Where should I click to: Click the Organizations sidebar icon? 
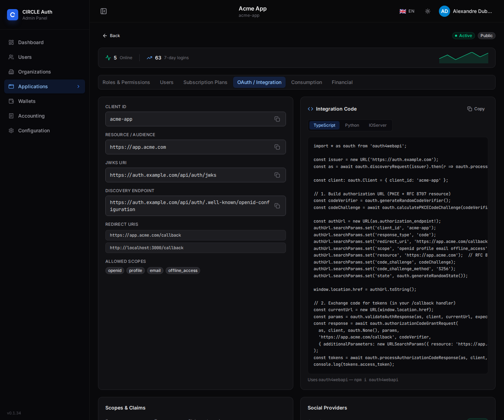(x=11, y=72)
